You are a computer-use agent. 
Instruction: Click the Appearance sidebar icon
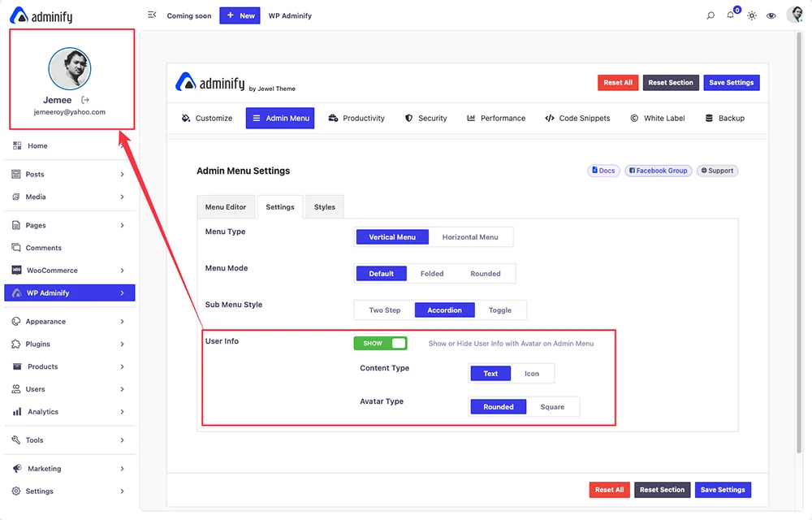(x=16, y=322)
